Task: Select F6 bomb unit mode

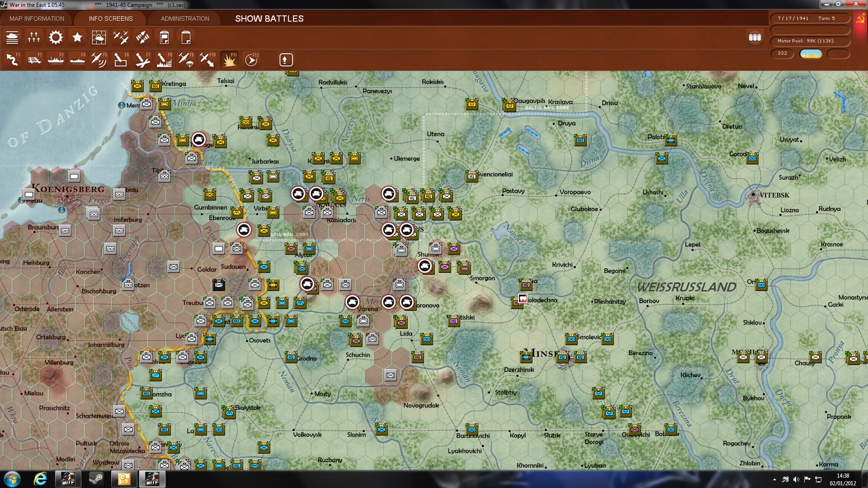Action: (x=121, y=60)
